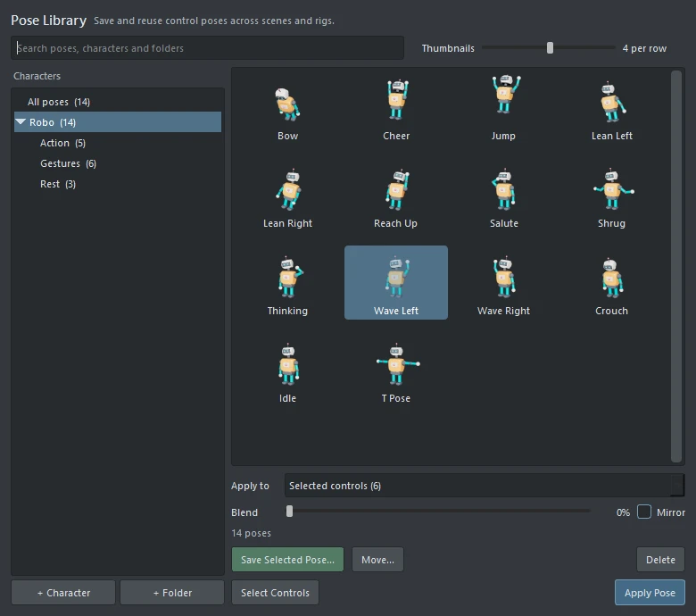The width and height of the screenshot is (696, 616).
Task: Focus the pose search field
Action: pos(207,48)
